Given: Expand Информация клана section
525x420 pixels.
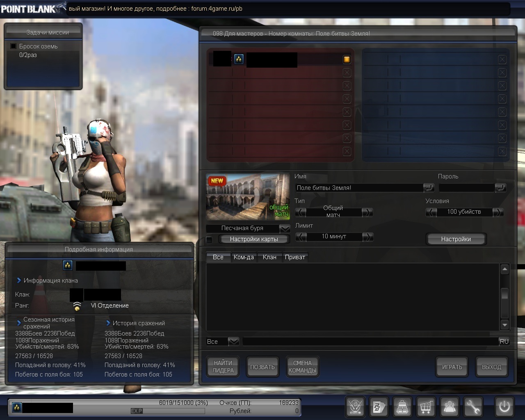Looking at the screenshot, I should click(19, 281).
